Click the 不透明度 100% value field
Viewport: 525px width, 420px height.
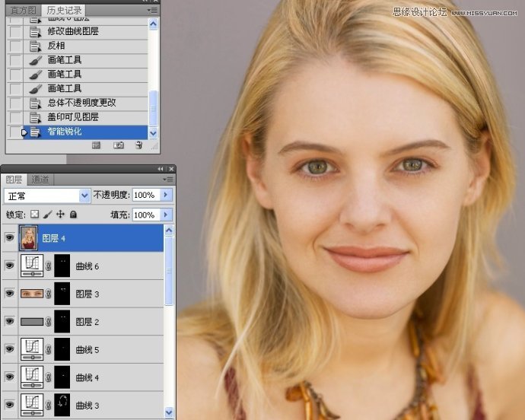click(x=147, y=195)
